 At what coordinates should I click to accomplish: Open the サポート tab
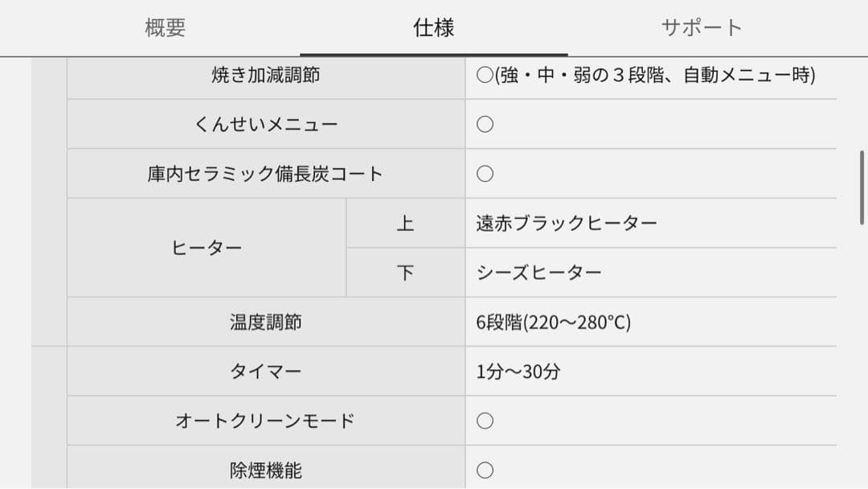click(702, 27)
